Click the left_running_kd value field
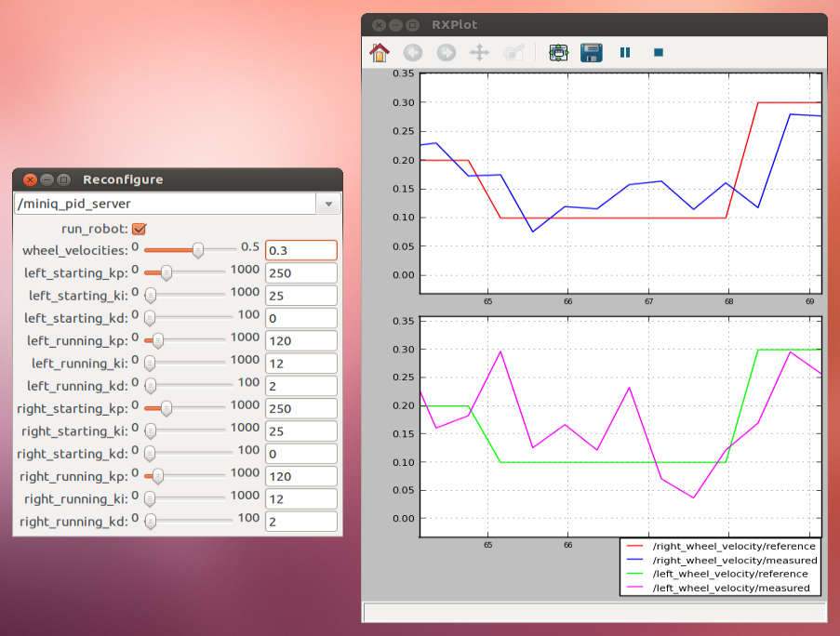This screenshot has height=636, width=840. tap(300, 386)
